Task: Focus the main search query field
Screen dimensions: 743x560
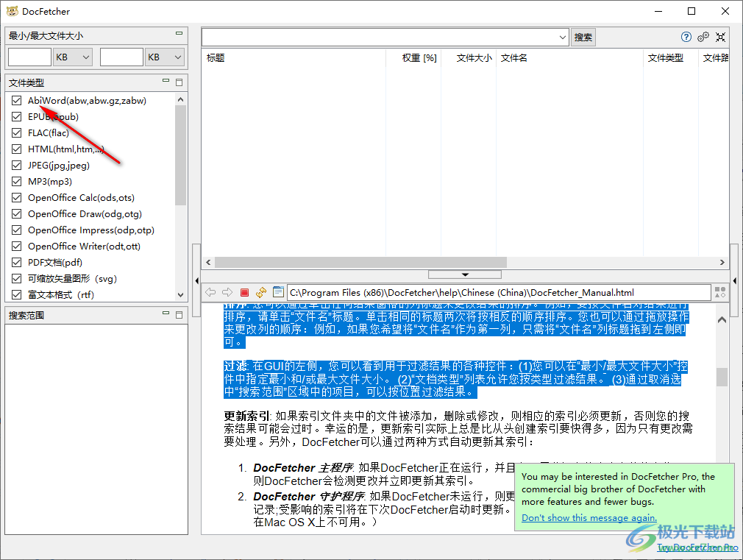Action: (x=379, y=37)
